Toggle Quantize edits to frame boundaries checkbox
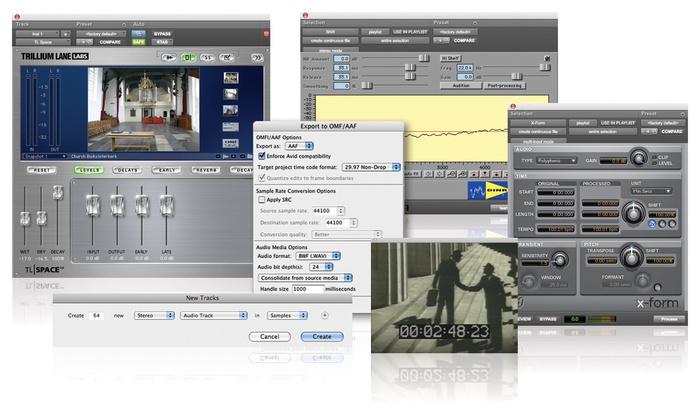 [262, 178]
